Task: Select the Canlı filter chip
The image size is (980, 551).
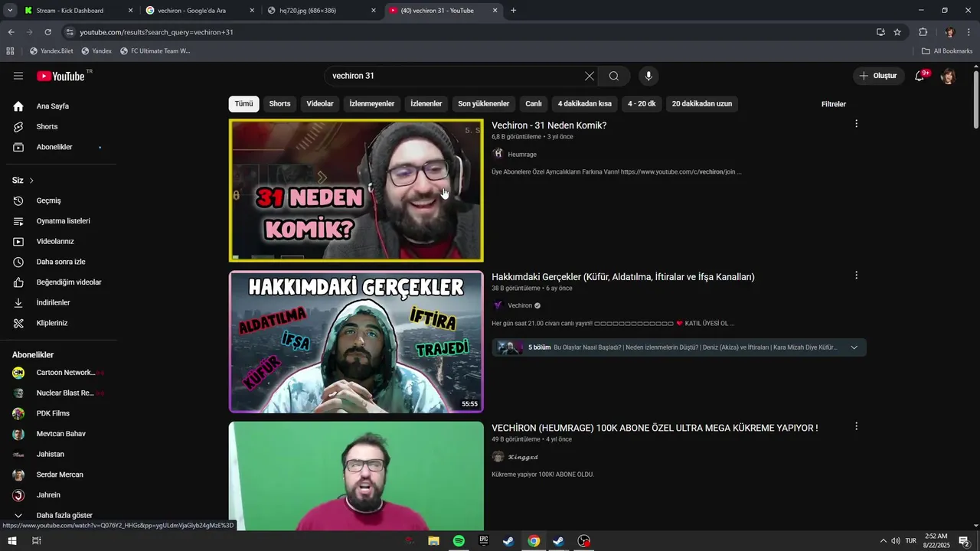Action: click(534, 104)
